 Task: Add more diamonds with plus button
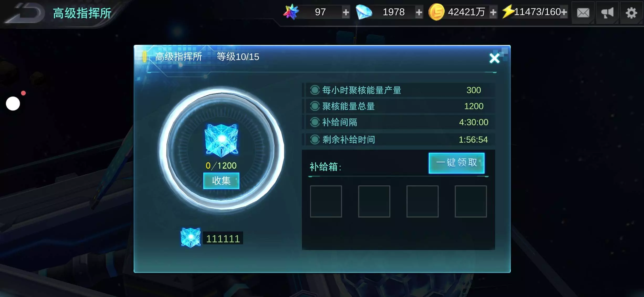[419, 12]
